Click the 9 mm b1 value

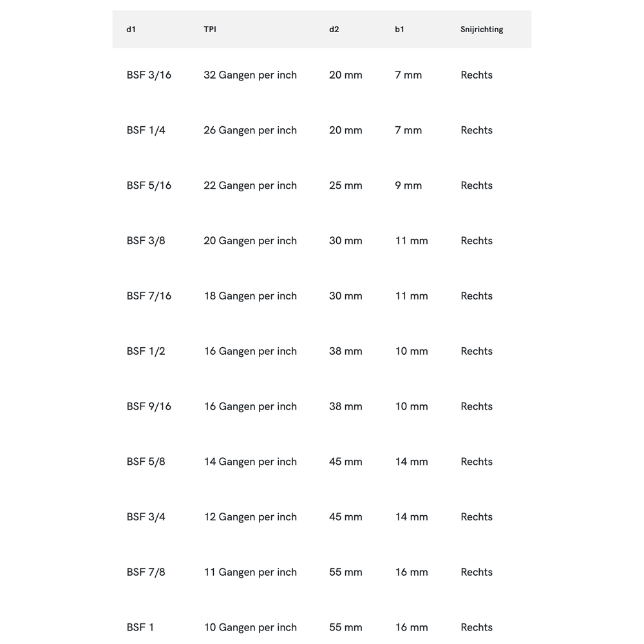tap(408, 185)
